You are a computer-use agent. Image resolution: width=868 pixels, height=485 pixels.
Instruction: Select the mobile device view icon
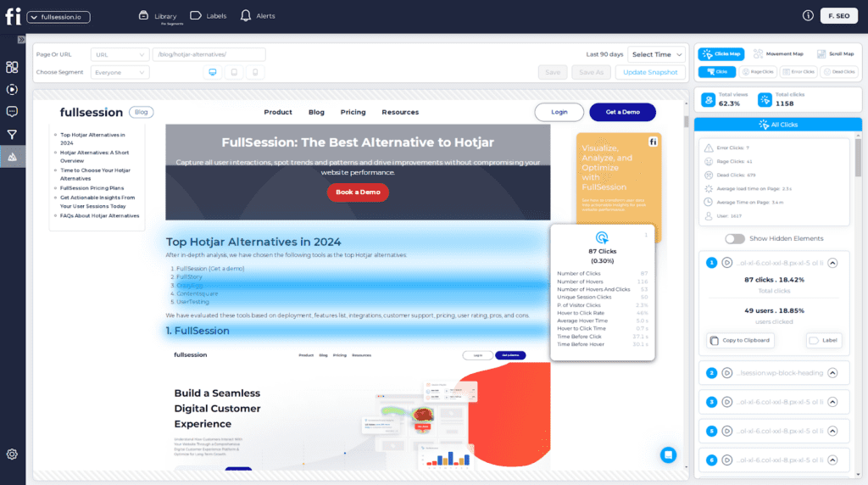(254, 72)
